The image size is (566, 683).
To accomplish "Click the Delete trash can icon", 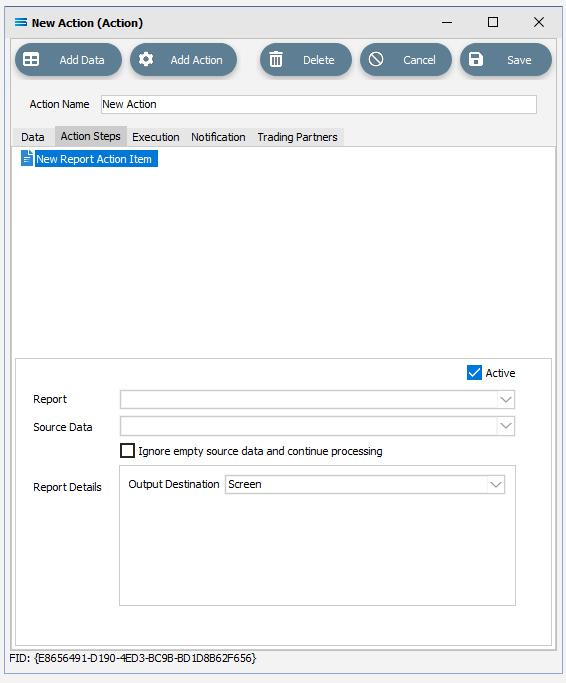I will 276,59.
